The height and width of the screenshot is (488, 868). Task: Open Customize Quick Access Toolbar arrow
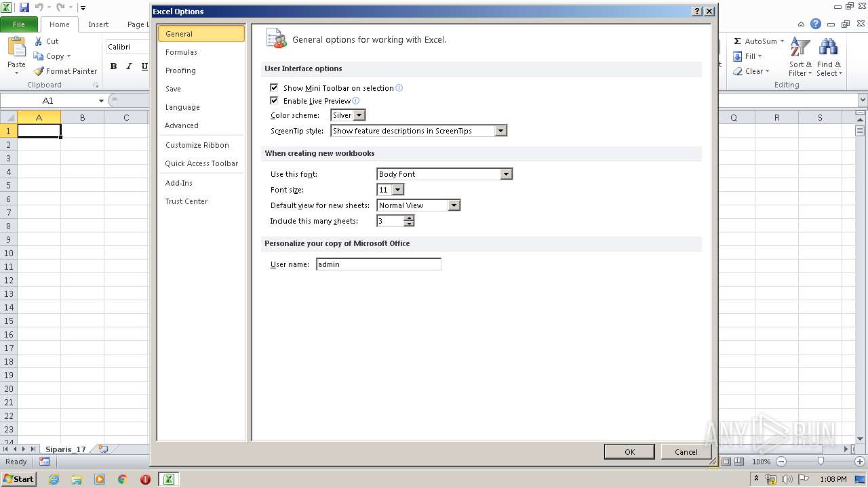pos(82,8)
